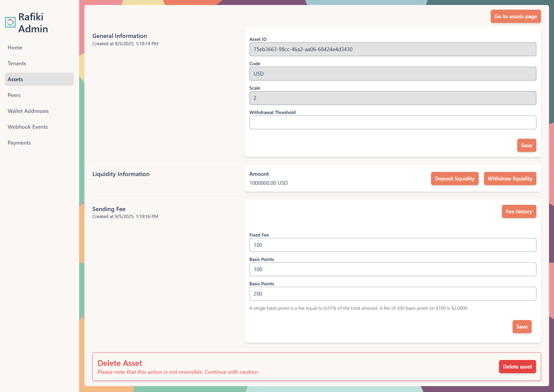
Task: Save the General Information changes
Action: pos(526,145)
